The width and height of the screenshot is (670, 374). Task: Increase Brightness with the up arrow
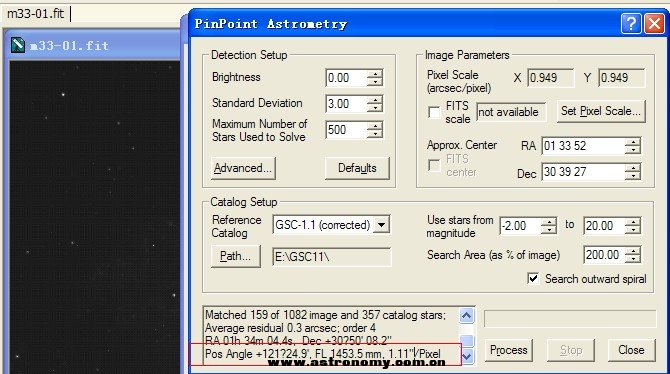[375, 74]
